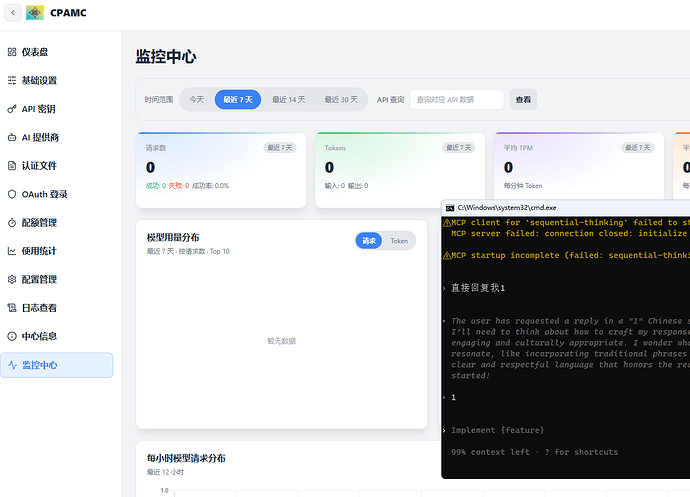Open AI 提供商 in the sidebar
The height and width of the screenshot is (497, 690).
56,137
